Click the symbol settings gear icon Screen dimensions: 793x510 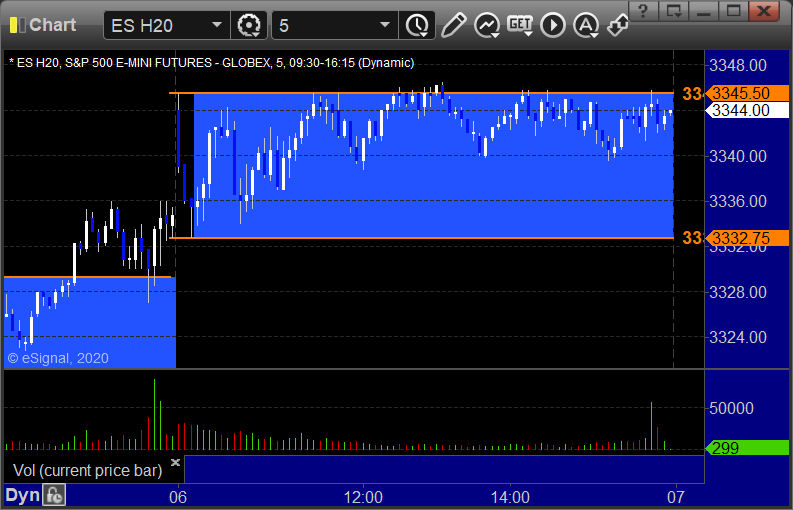[x=249, y=25]
